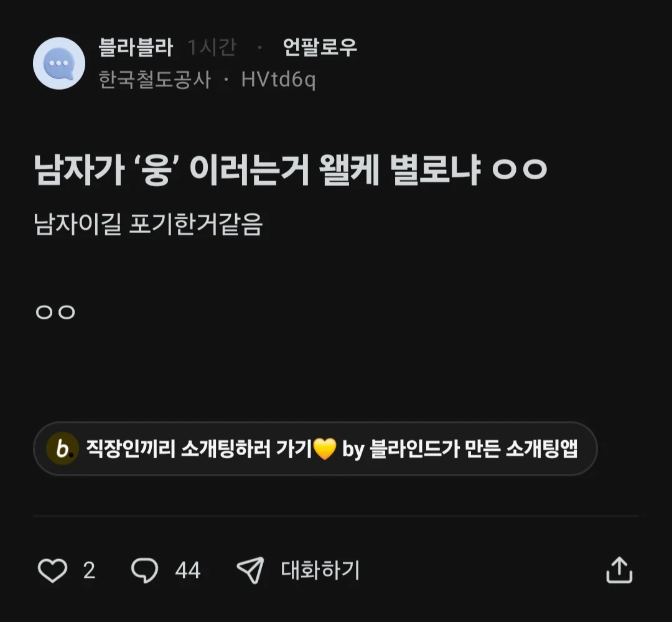Viewport: 672px width, 622px height.
Task: Click the standalone 'ㅇㅇ' body line
Action: pyautogui.click(x=55, y=313)
